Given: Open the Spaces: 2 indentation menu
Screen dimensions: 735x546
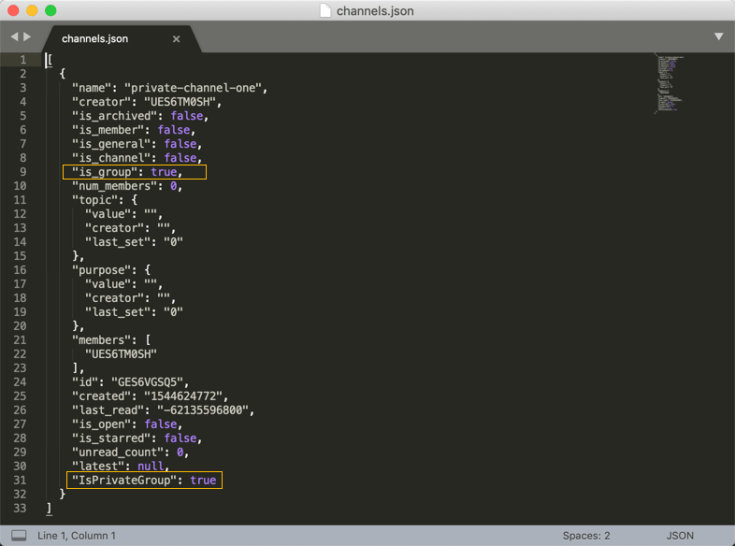Looking at the screenshot, I should tap(585, 536).
